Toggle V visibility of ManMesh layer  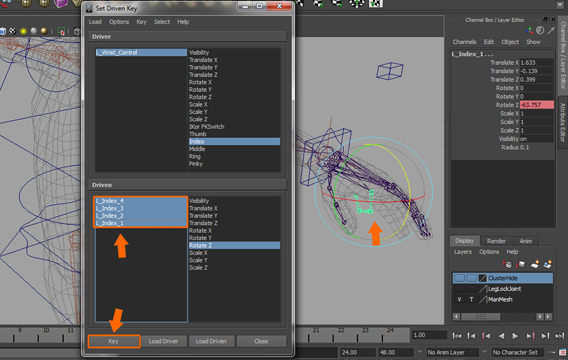(x=459, y=300)
